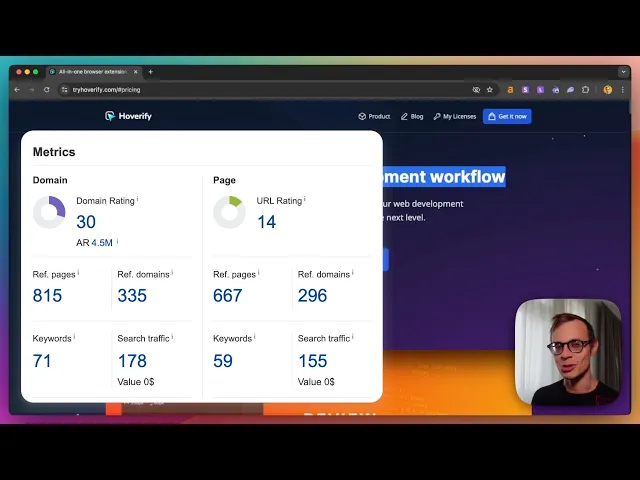This screenshot has width=640, height=480.
Task: Click 'Value 0$' under Page Search traffic
Action: 316,382
